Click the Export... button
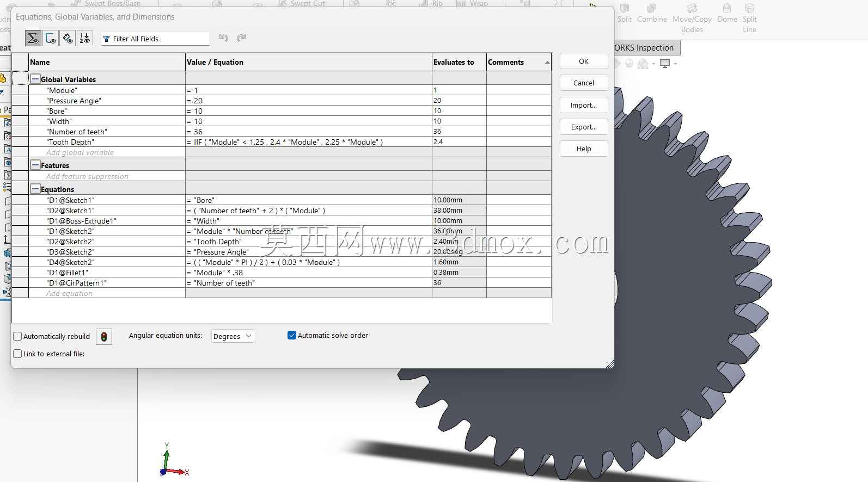This screenshot has height=482, width=868. coord(584,127)
